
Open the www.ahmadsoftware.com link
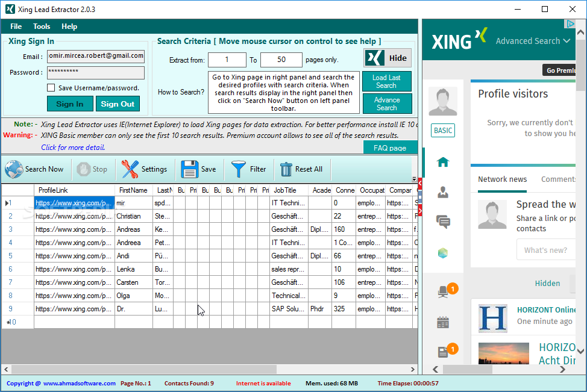(x=80, y=384)
